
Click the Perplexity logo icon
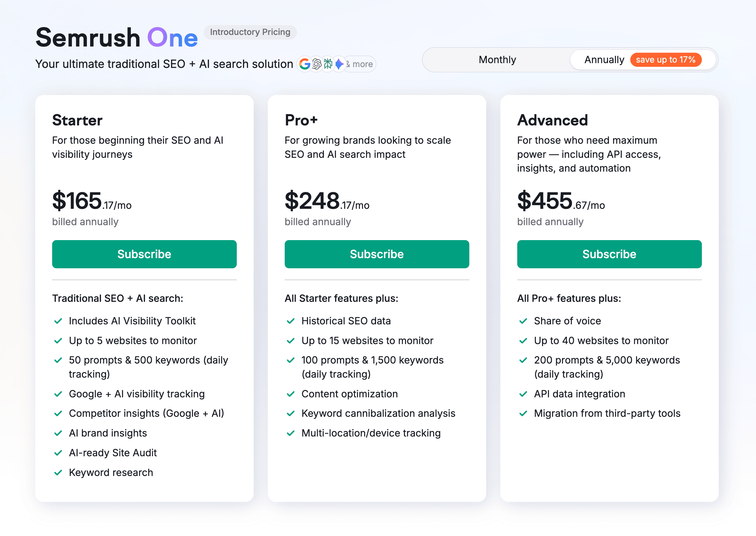point(328,64)
